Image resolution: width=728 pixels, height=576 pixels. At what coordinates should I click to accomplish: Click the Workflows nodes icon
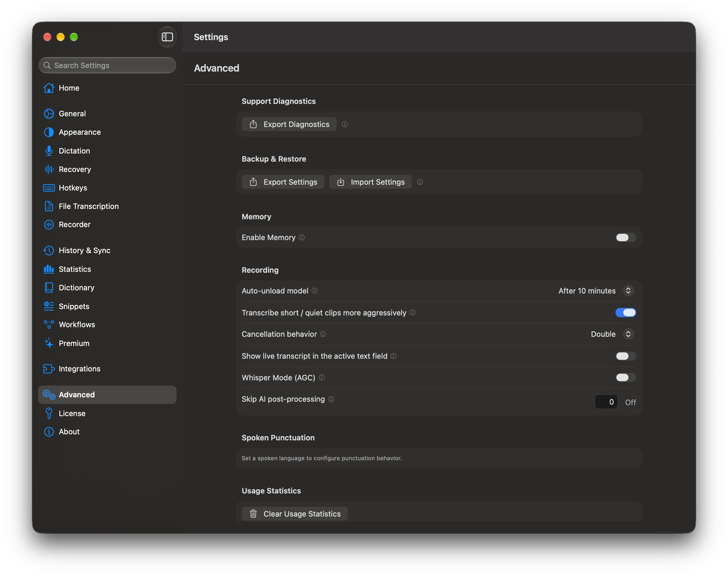pyautogui.click(x=49, y=324)
